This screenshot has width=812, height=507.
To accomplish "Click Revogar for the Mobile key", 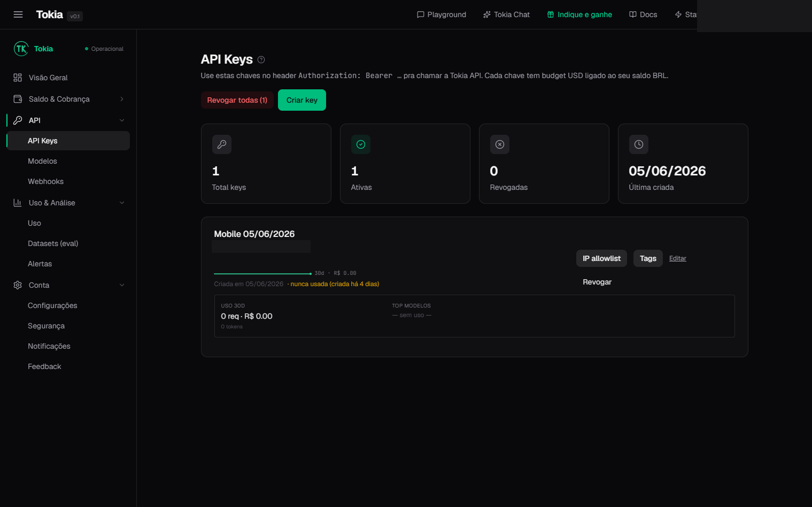I will 597,282.
